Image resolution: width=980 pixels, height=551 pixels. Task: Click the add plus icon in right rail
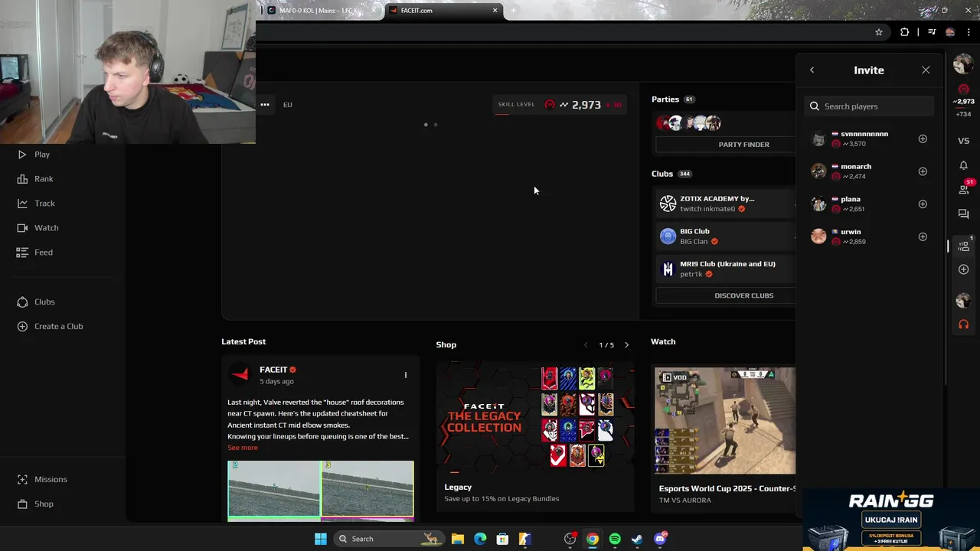pyautogui.click(x=963, y=269)
